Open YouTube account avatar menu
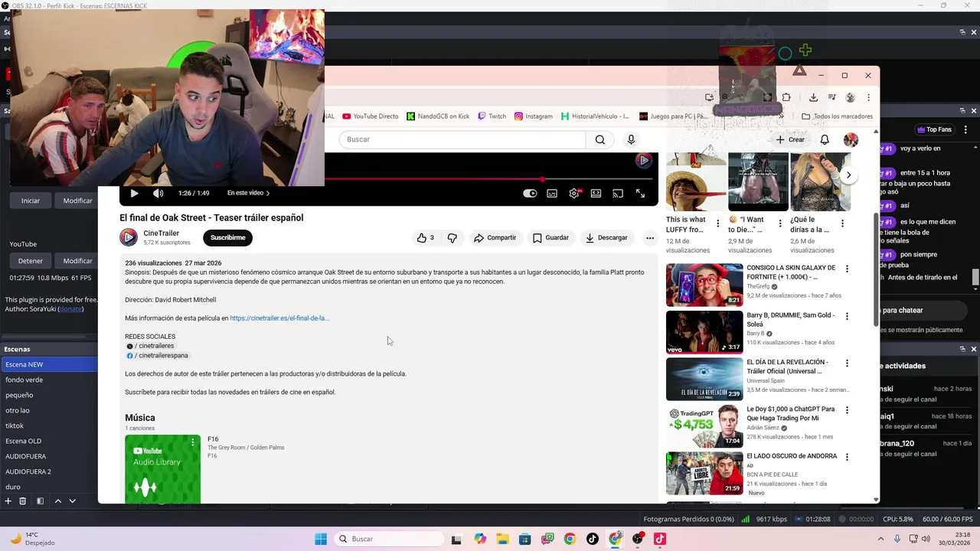980x551 pixels. coord(851,140)
